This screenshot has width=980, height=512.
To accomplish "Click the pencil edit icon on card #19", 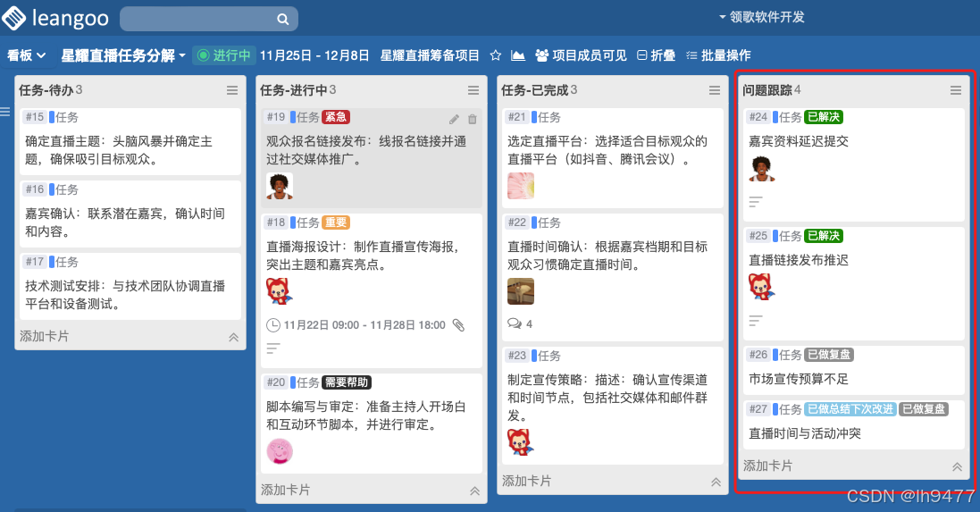I will (455, 119).
